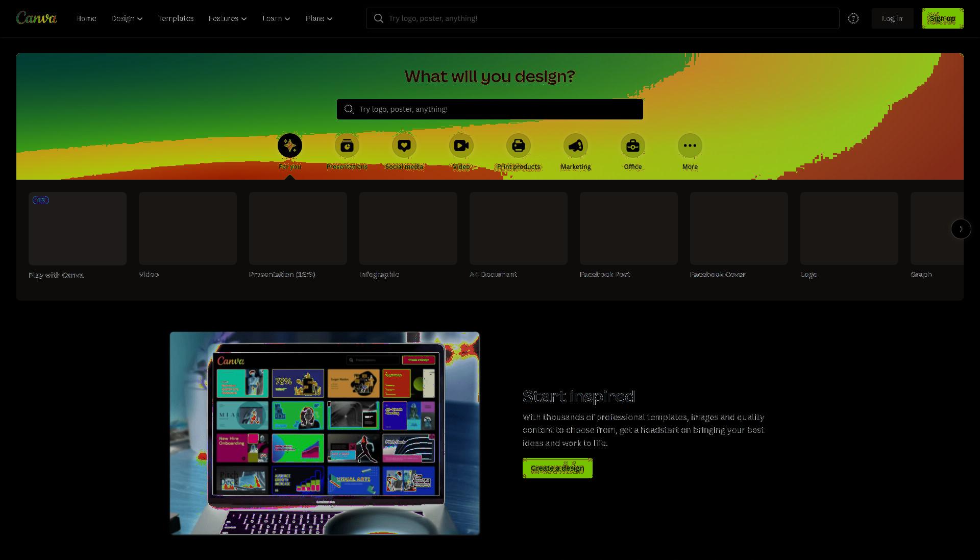Click the laptop templates preview image
This screenshot has width=980, height=560.
(325, 433)
